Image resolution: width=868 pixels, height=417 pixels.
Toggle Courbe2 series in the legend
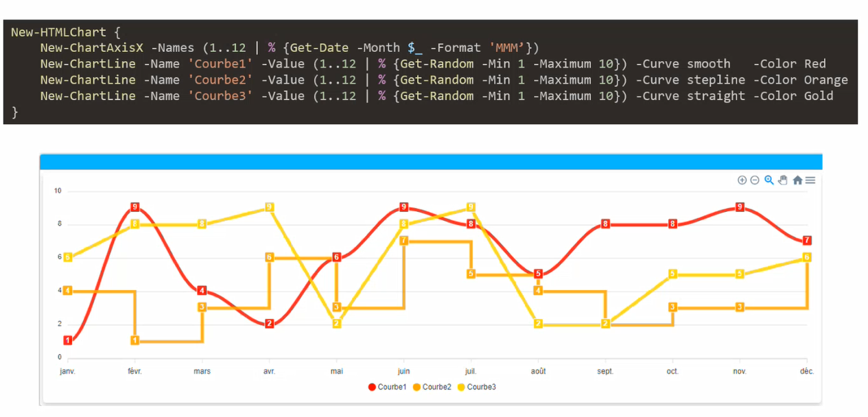432,387
